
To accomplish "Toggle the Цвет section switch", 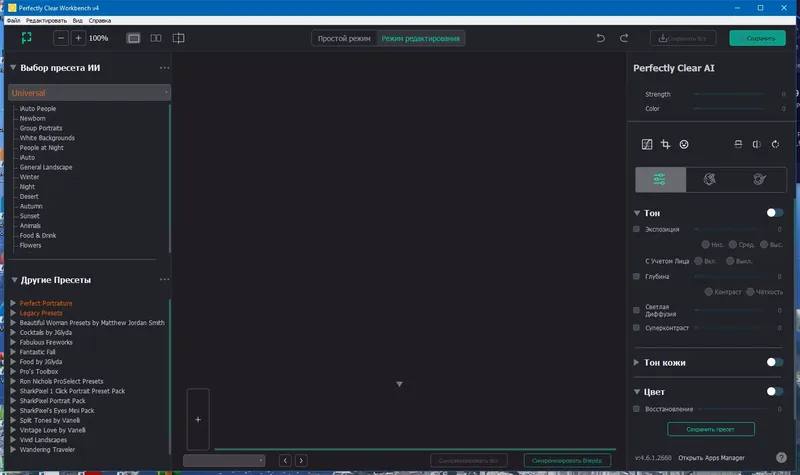I will pyautogui.click(x=774, y=391).
